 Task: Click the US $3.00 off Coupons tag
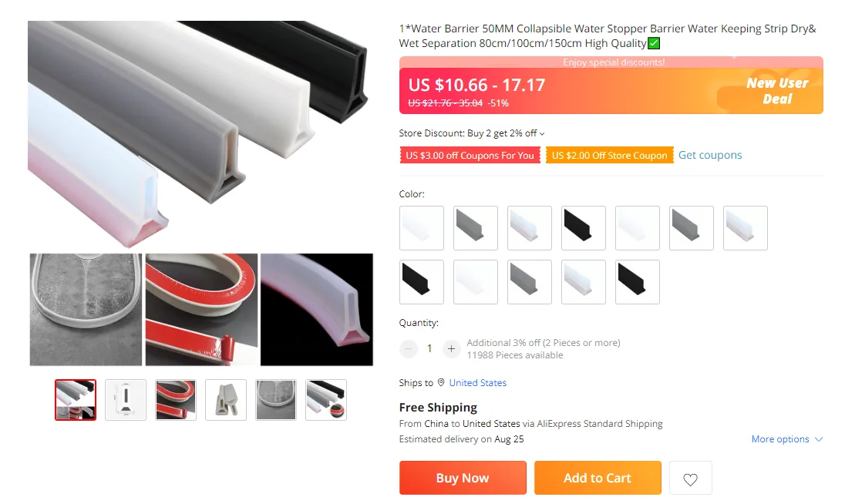click(470, 155)
